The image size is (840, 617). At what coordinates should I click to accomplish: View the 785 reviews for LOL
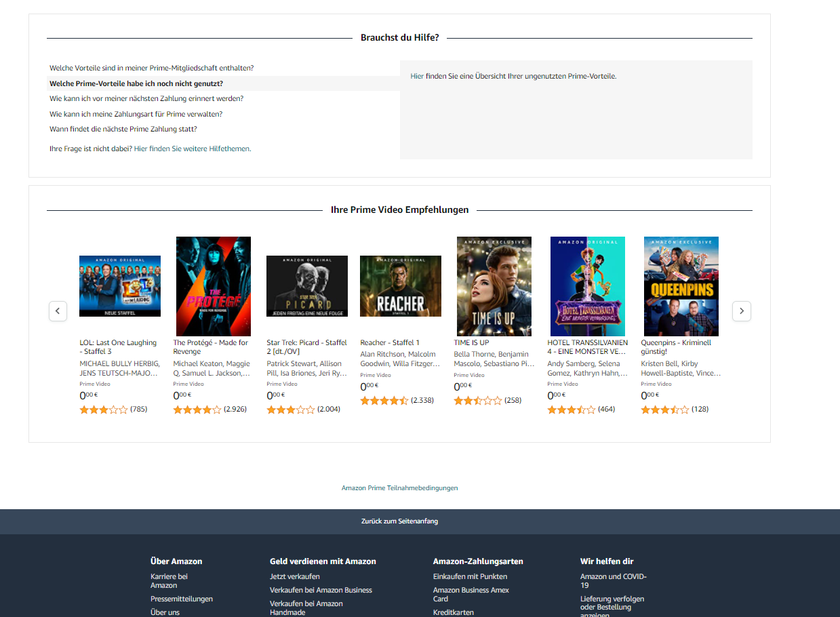click(138, 410)
